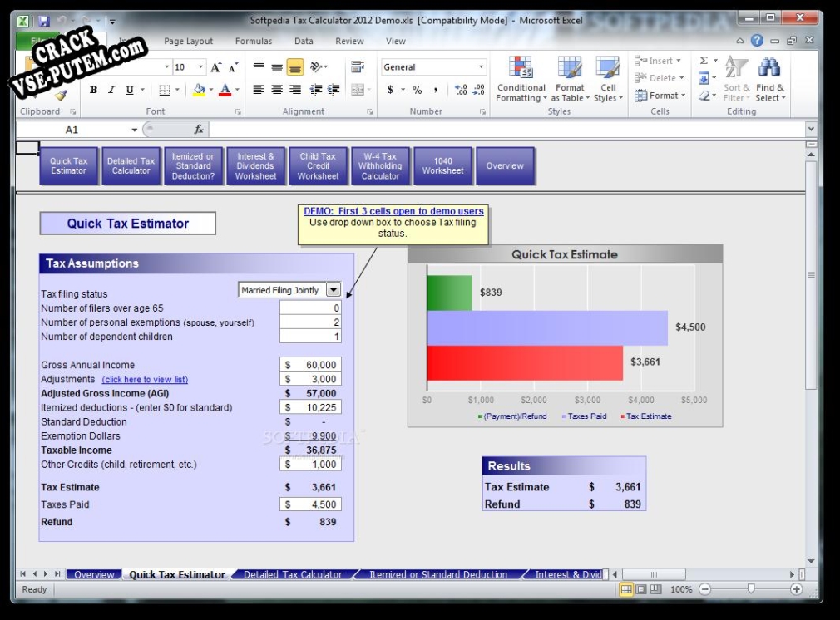Screen dimensions: 840x620
Task: Expand the formula bar
Action: point(811,129)
